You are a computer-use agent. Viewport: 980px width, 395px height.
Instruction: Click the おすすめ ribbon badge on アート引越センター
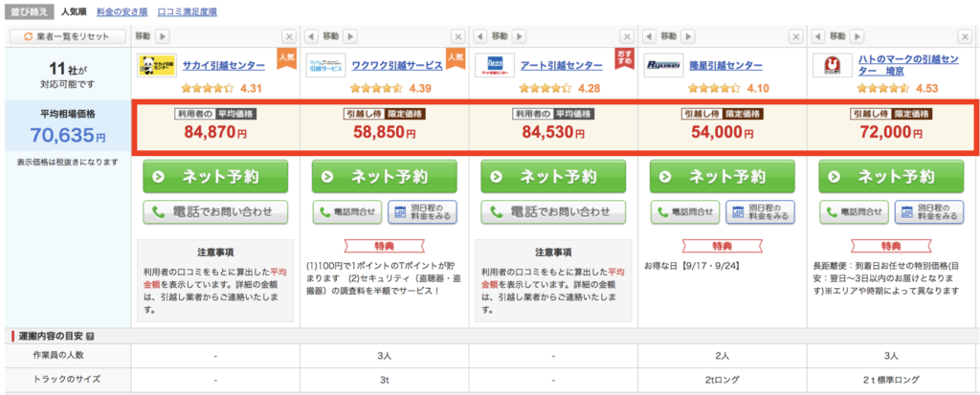click(624, 59)
